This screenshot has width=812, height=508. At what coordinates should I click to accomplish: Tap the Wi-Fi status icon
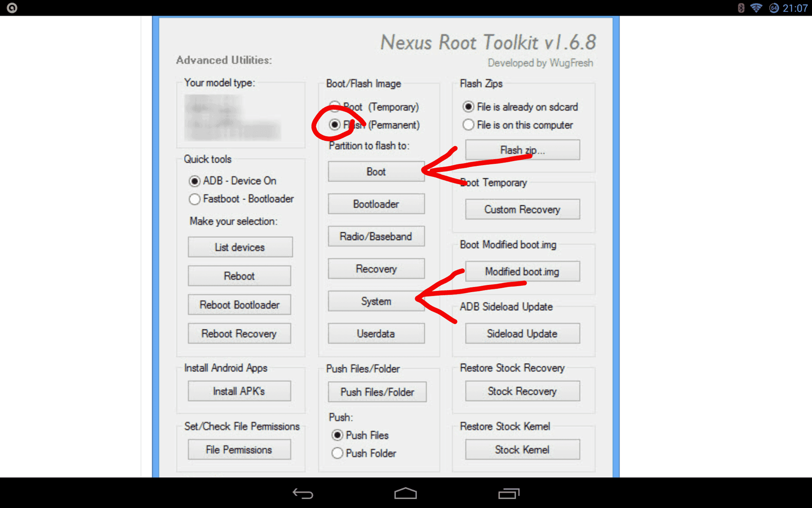pos(756,8)
